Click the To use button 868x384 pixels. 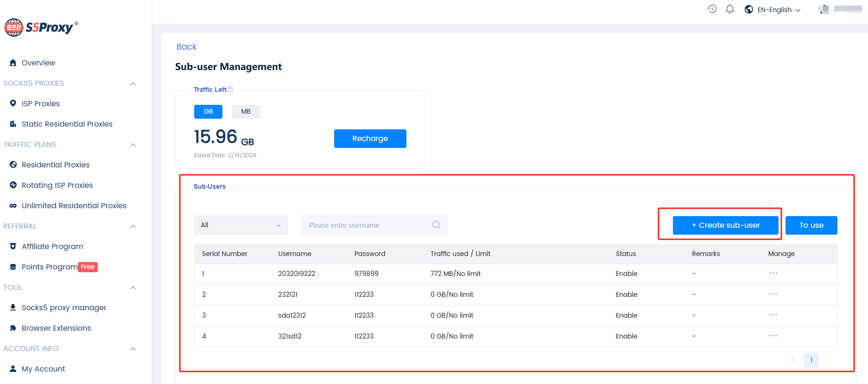[811, 225]
